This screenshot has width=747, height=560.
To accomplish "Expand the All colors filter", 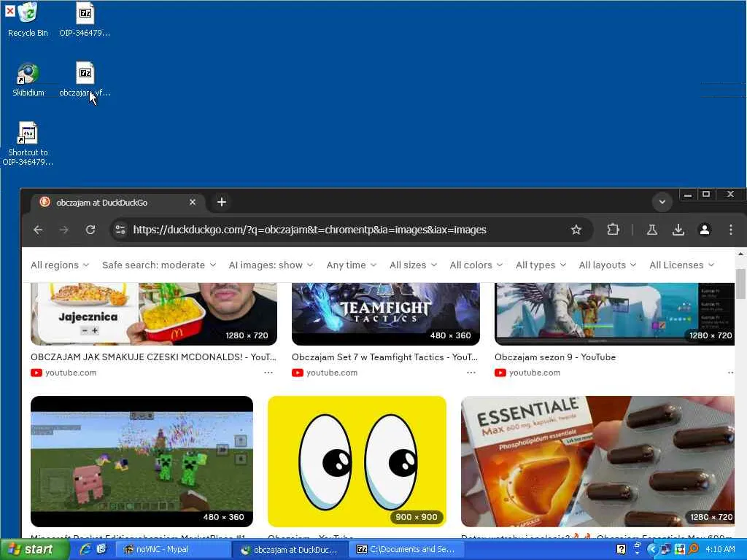I will pos(476,265).
